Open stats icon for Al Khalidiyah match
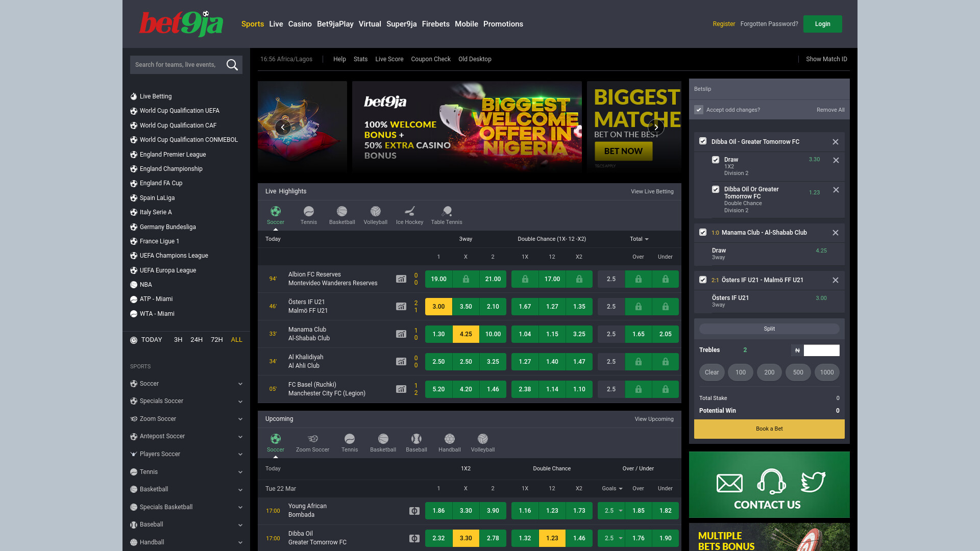Image resolution: width=980 pixels, height=551 pixels. click(401, 362)
